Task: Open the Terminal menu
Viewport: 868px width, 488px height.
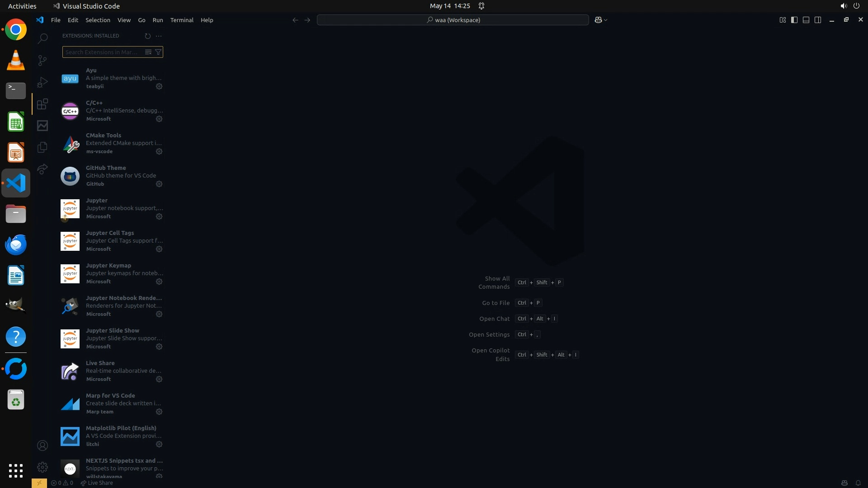Action: tap(182, 20)
